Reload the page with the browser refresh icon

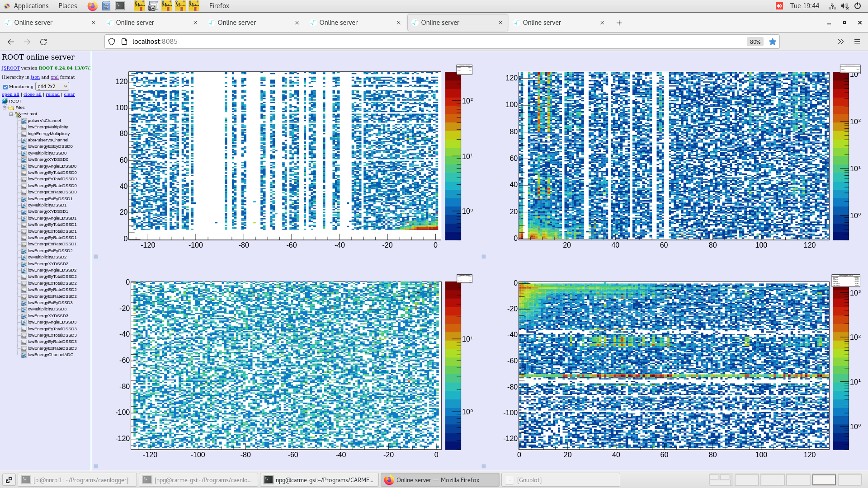point(43,42)
